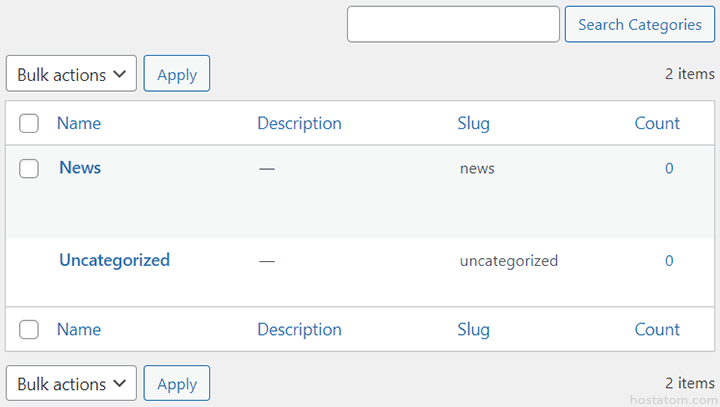720x407 pixels.
Task: Sort by the Slug column header
Action: point(473,123)
